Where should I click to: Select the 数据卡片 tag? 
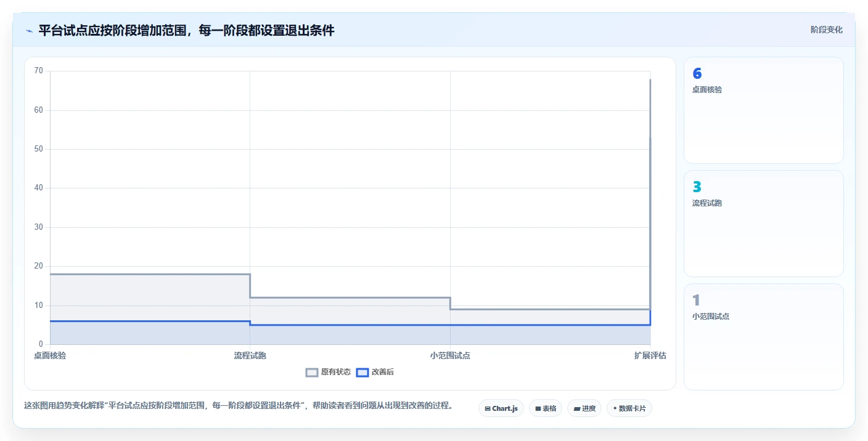(x=629, y=408)
